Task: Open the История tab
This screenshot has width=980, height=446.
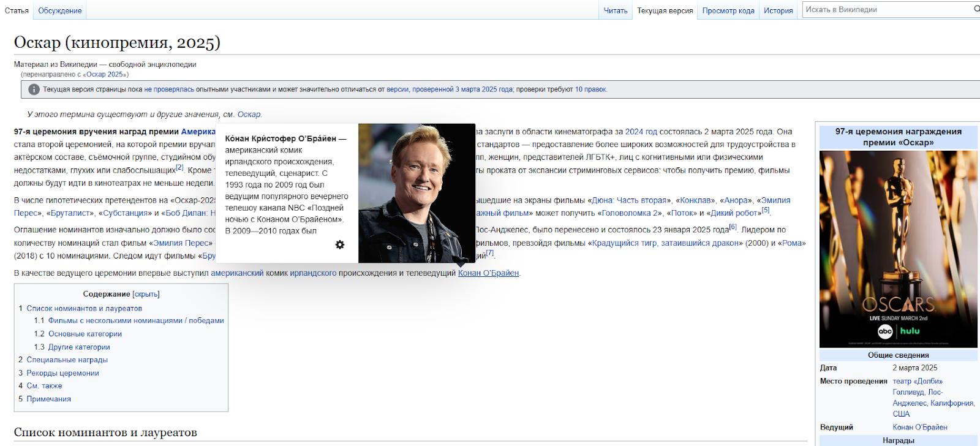Action: pos(778,10)
